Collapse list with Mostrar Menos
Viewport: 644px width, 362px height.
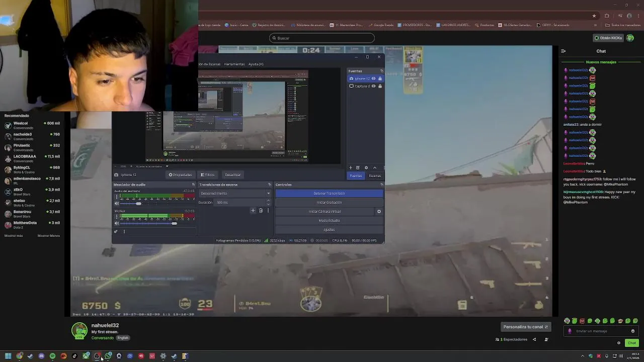point(49,235)
